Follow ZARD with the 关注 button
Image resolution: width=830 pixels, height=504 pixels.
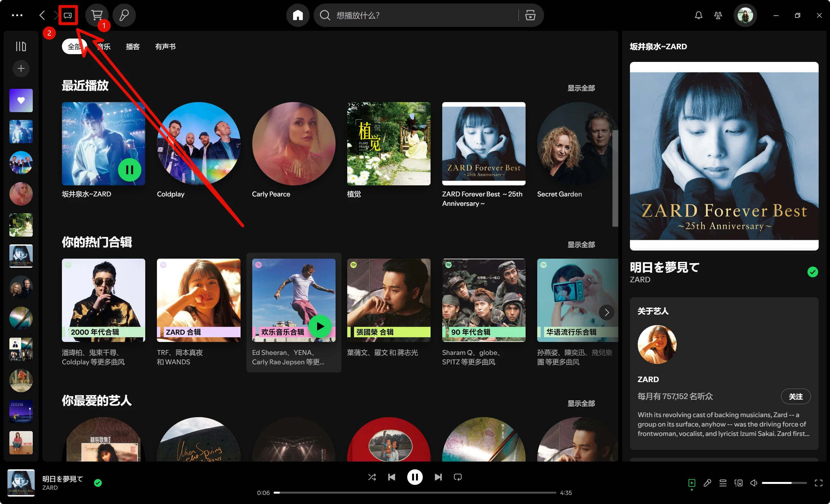point(796,396)
